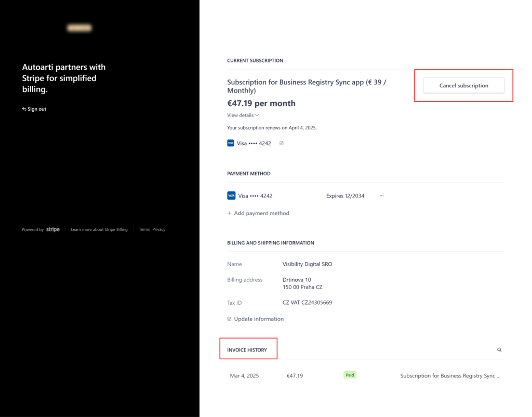Open the Privacy link
532x417 pixels.
(159, 229)
